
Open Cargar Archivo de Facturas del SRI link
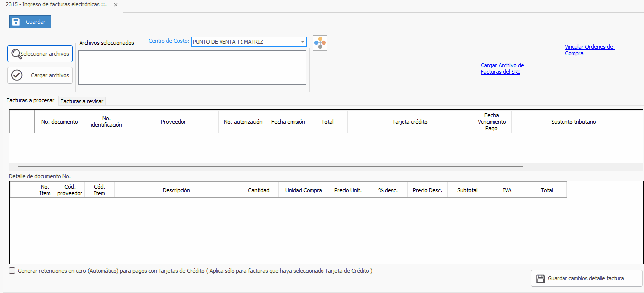[x=503, y=69]
